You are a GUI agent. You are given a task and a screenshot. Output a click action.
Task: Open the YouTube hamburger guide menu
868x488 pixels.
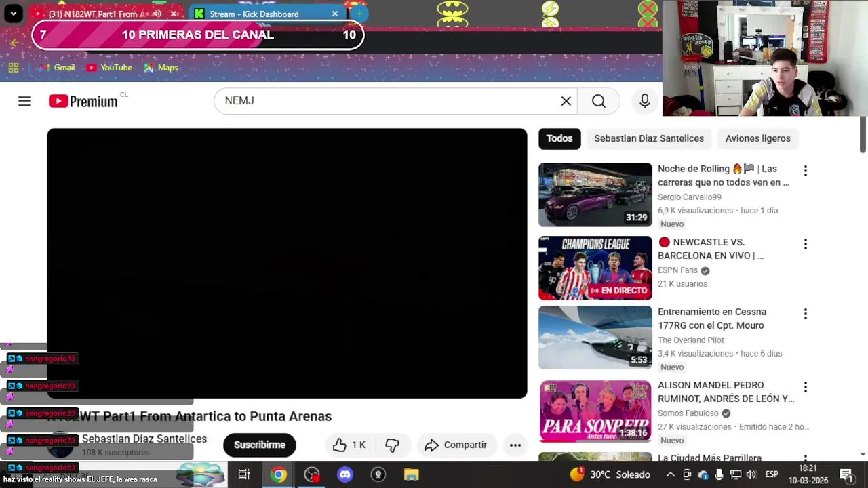[24, 101]
